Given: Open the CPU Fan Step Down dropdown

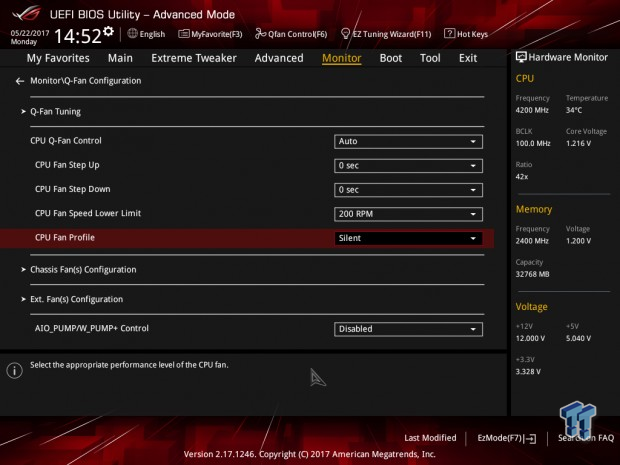Looking at the screenshot, I should [408, 190].
